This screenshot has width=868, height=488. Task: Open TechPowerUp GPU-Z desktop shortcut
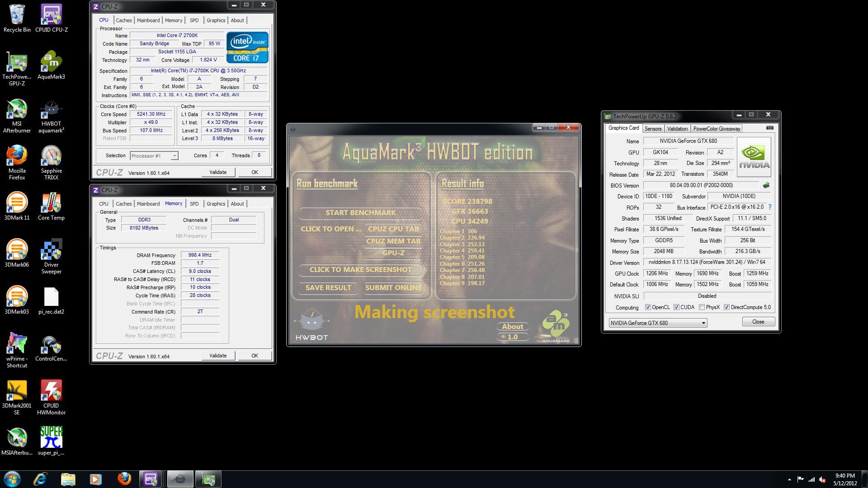[17, 69]
